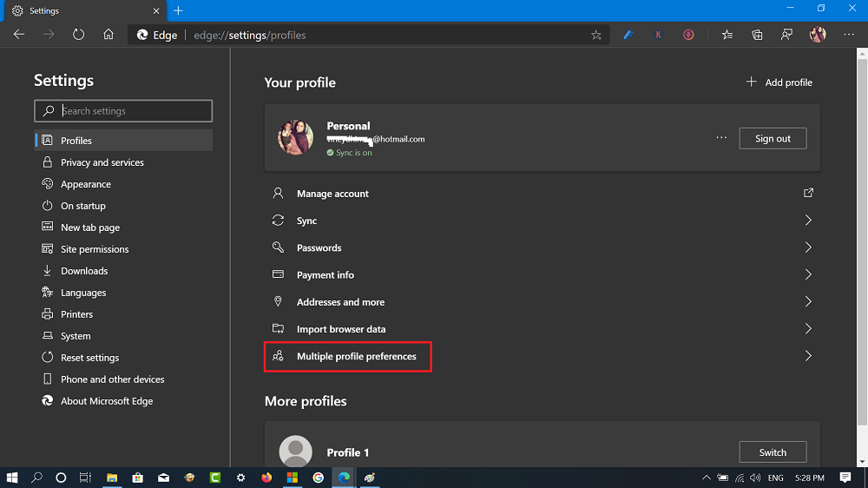Screen dimensions: 868x488
Task: Click Add profile button
Action: [x=779, y=82]
